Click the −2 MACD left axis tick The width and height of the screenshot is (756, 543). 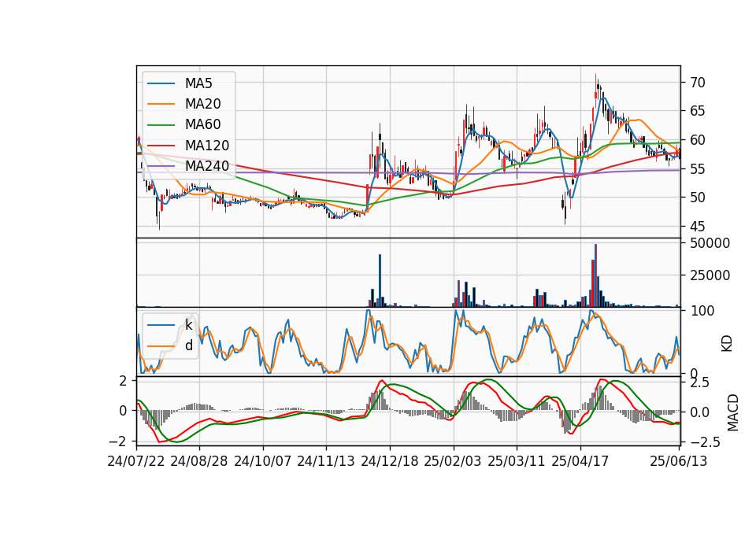coord(117,441)
